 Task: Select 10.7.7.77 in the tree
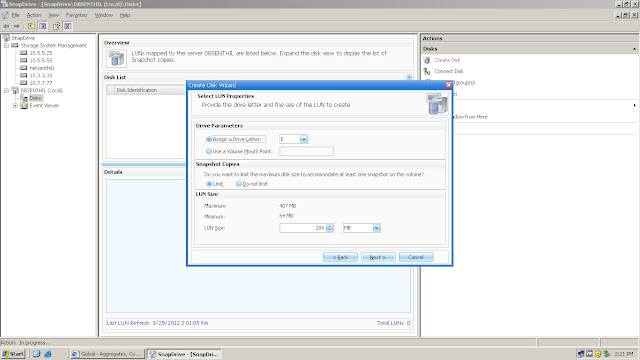click(41, 83)
